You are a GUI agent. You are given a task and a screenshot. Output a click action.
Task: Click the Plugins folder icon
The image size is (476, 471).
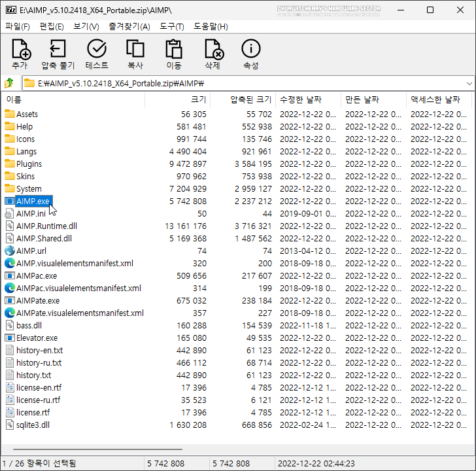coord(10,164)
